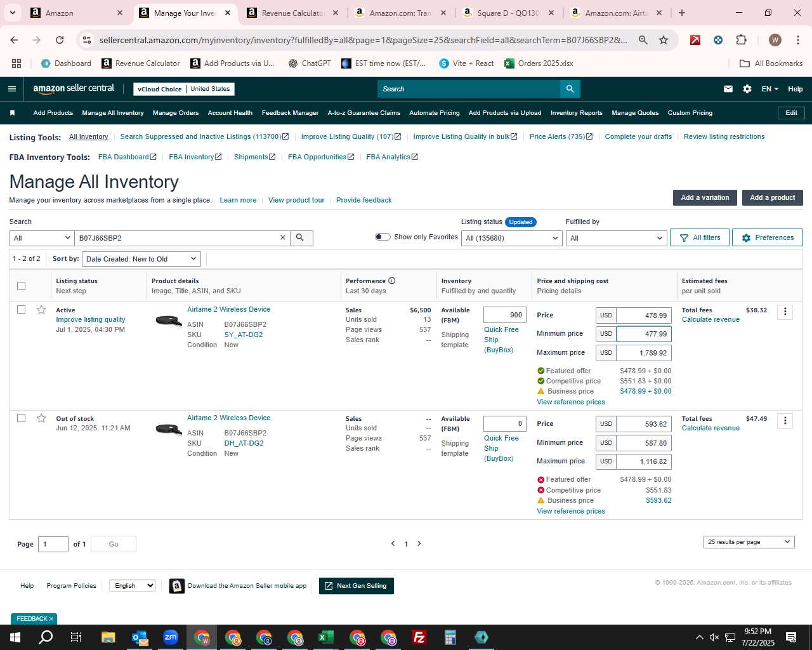Open Sort by Date Created dropdown
The height and width of the screenshot is (650, 812).
pos(141,259)
